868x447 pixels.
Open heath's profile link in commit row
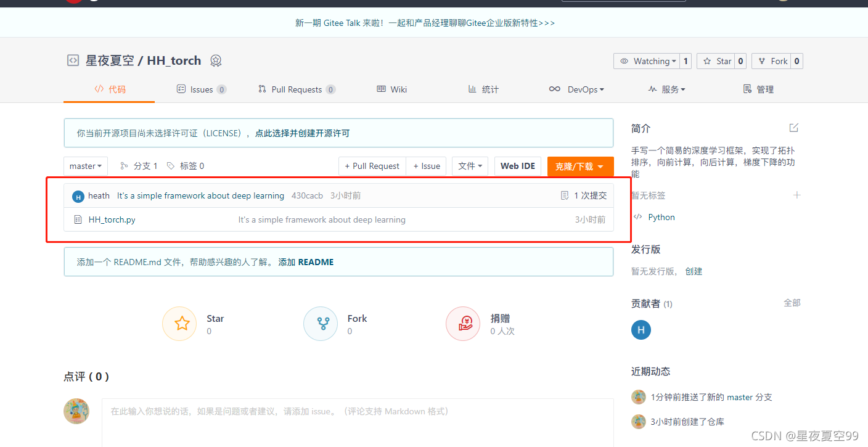tap(99, 195)
